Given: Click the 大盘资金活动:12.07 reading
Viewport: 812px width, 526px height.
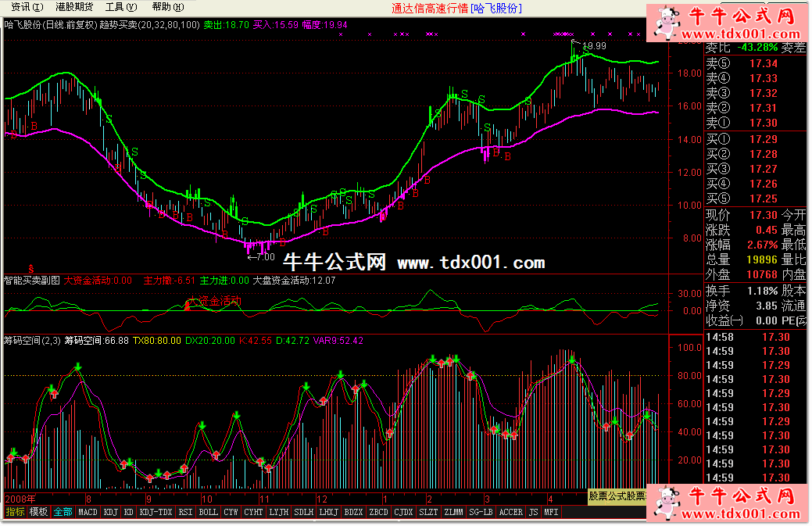Looking at the screenshot, I should coord(294,281).
